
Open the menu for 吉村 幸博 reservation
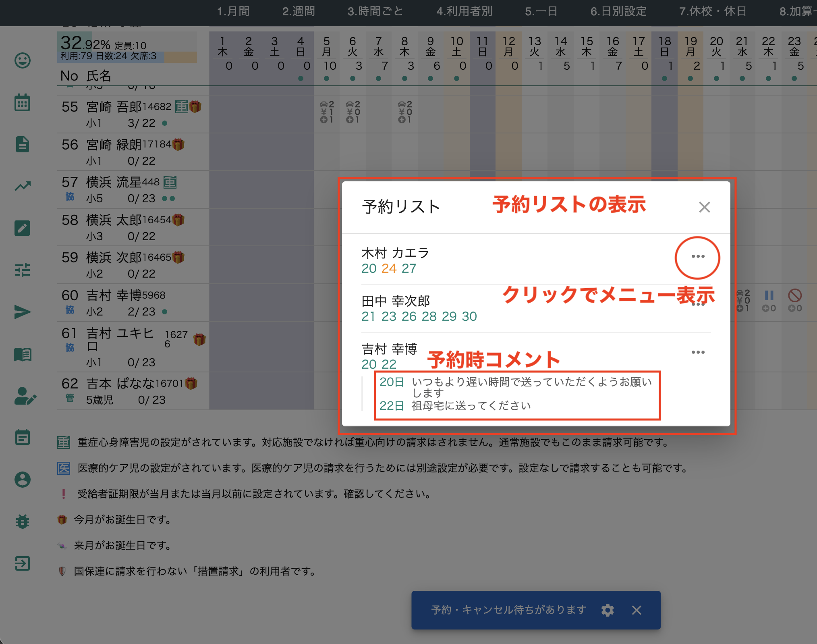click(698, 353)
